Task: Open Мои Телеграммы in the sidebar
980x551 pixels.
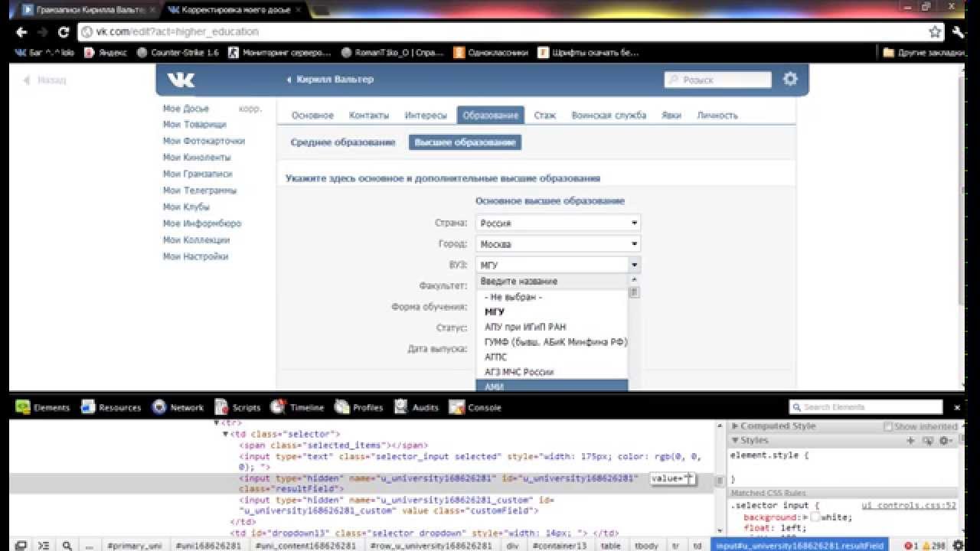Action: (x=199, y=191)
